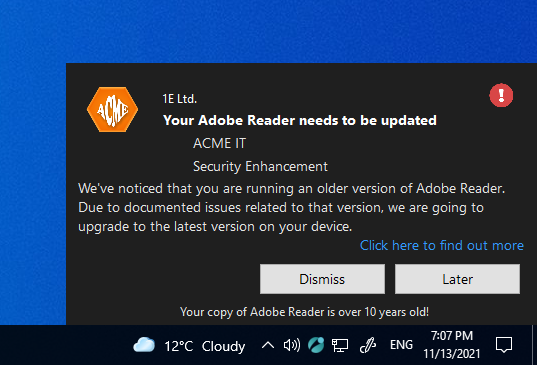Dismiss the Adobe Reader notification
This screenshot has width=537, height=365.
[322, 279]
